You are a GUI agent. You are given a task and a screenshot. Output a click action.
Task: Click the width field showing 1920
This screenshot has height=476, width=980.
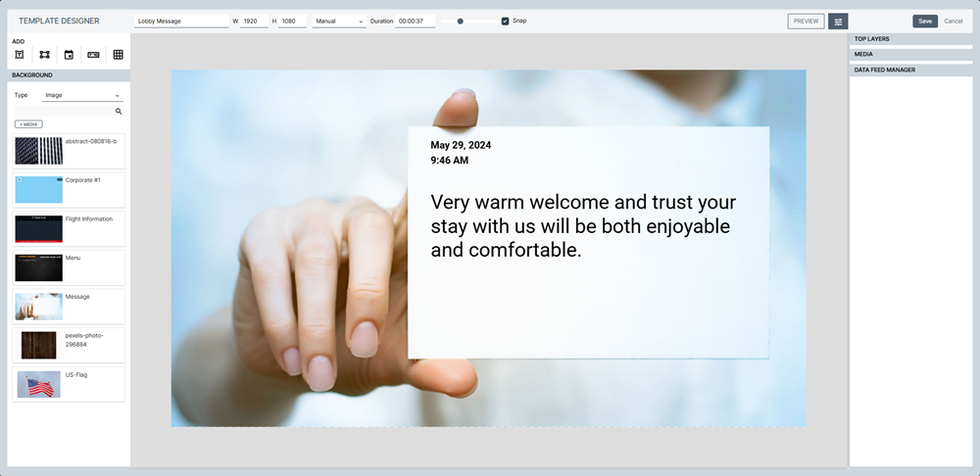[x=255, y=22]
